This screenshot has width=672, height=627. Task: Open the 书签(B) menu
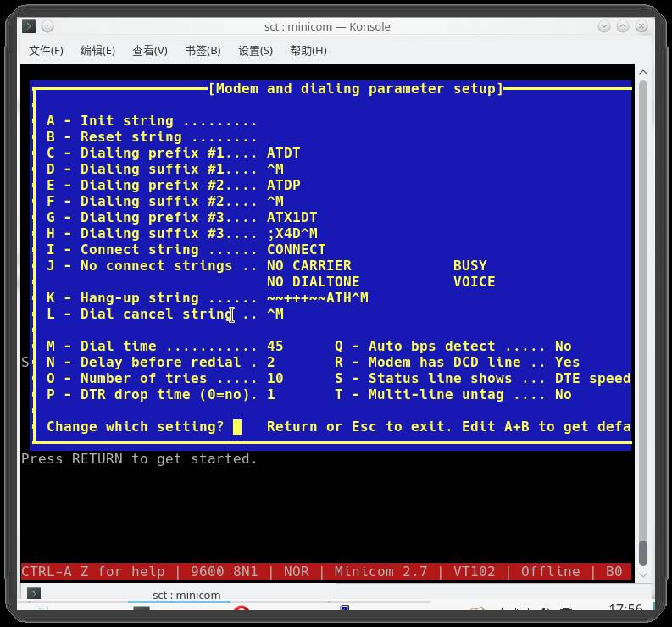(203, 51)
